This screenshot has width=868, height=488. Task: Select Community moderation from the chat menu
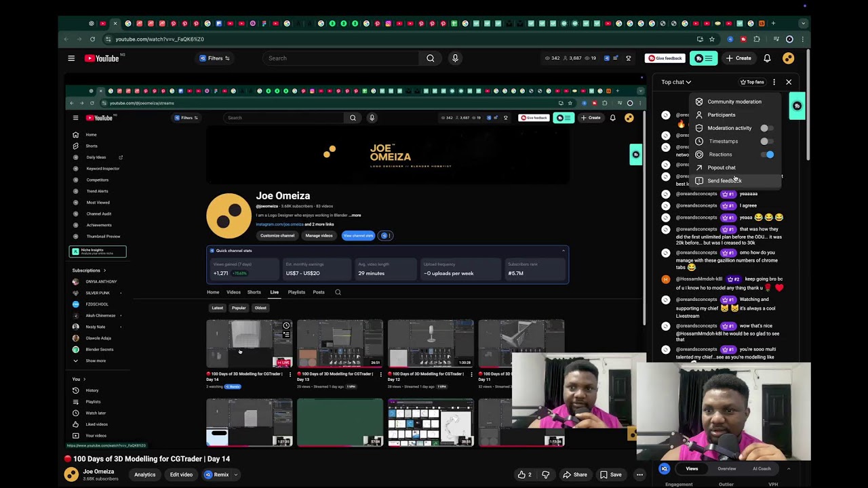tap(734, 102)
